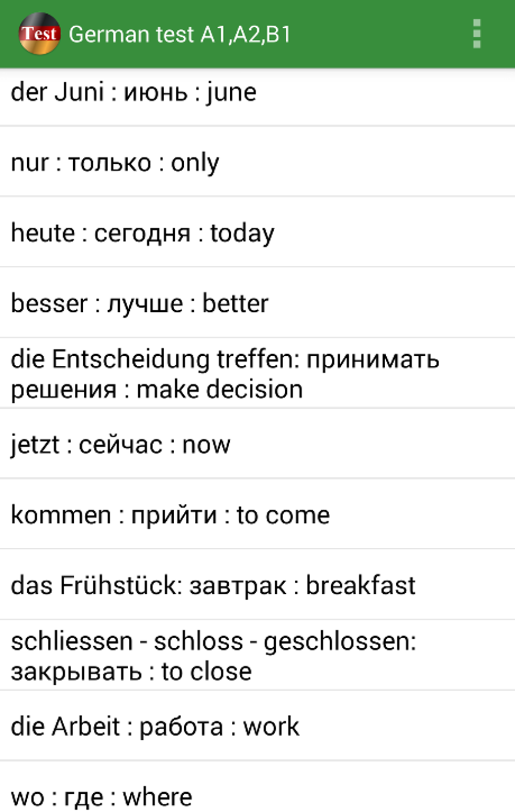The image size is (515, 812).
Task: Choose the 'wo : where' list entry
Action: point(101,797)
